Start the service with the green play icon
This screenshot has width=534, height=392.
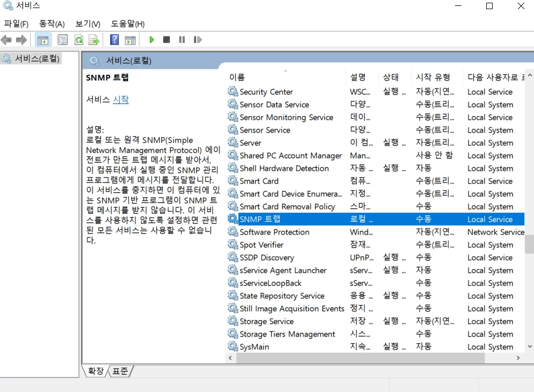click(151, 40)
